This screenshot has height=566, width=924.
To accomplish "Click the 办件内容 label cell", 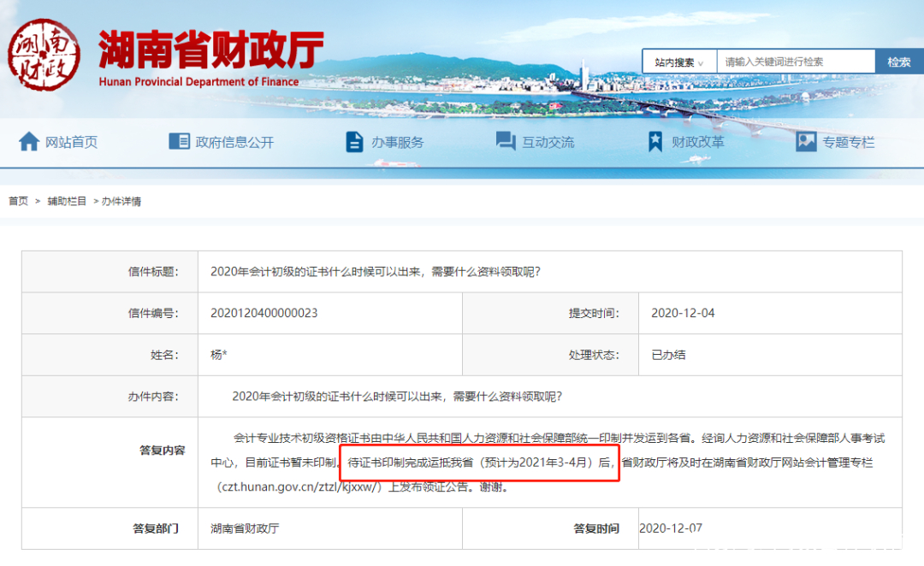I will click(x=110, y=397).
